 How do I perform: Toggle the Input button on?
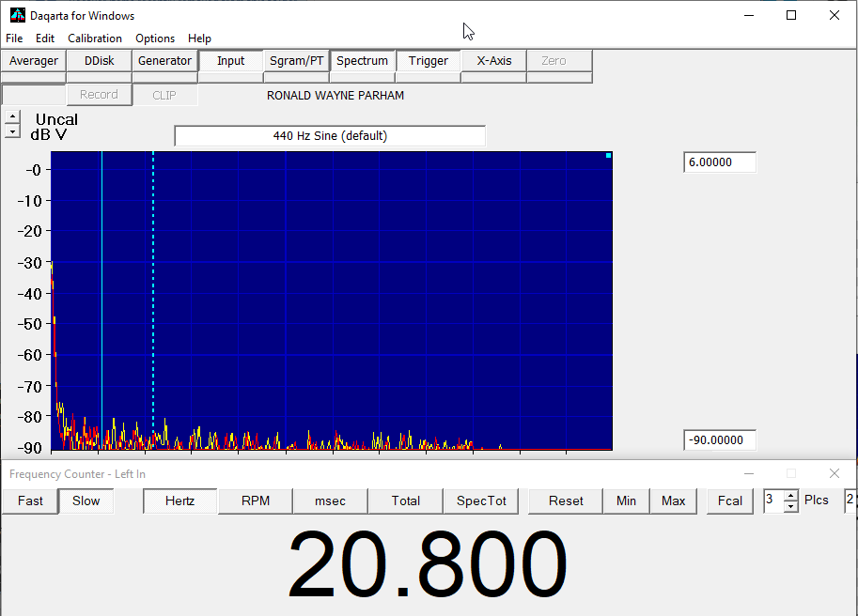230,61
